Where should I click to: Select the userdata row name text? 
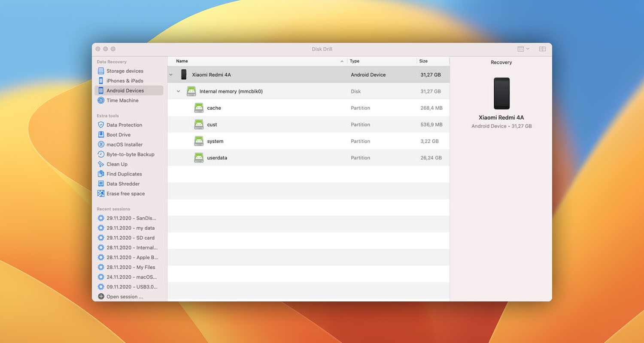(217, 158)
